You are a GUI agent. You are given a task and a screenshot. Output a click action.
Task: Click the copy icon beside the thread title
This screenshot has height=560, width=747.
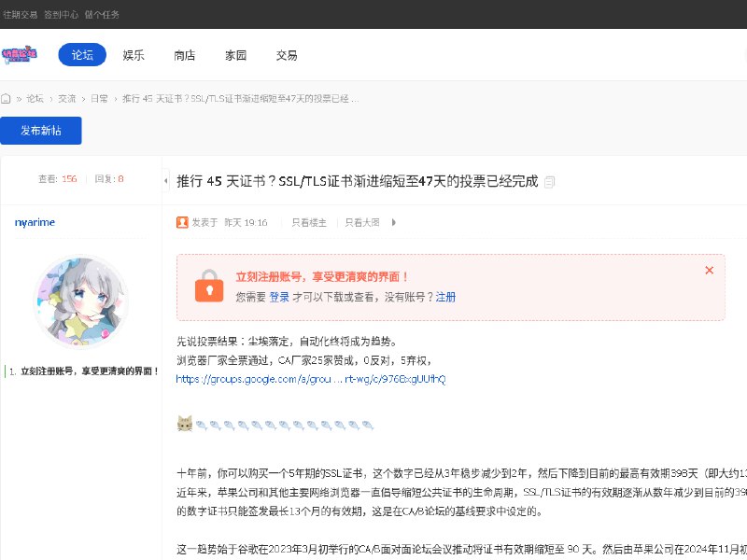point(550,182)
